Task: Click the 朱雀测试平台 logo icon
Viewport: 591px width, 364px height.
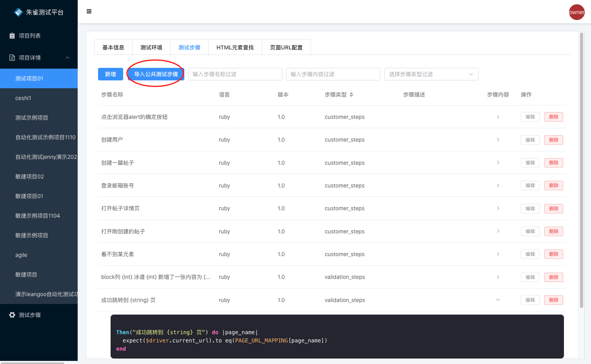Action: [18, 12]
